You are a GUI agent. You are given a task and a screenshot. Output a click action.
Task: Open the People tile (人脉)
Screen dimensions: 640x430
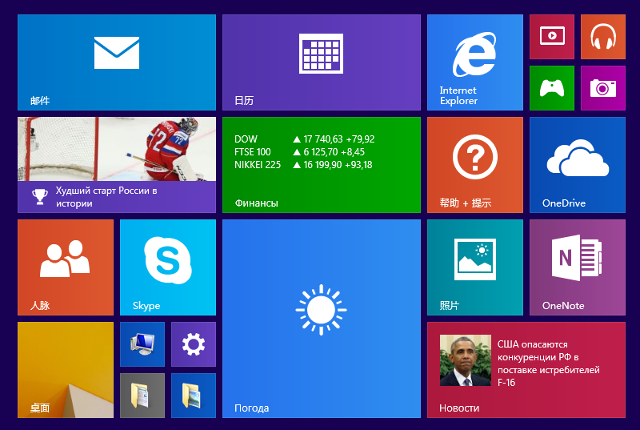pyautogui.click(x=66, y=267)
